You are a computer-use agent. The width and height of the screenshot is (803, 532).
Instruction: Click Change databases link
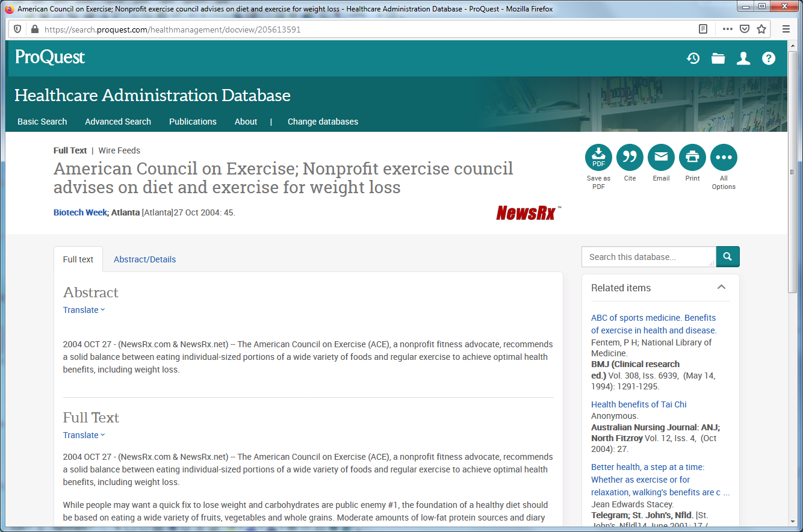coord(323,122)
